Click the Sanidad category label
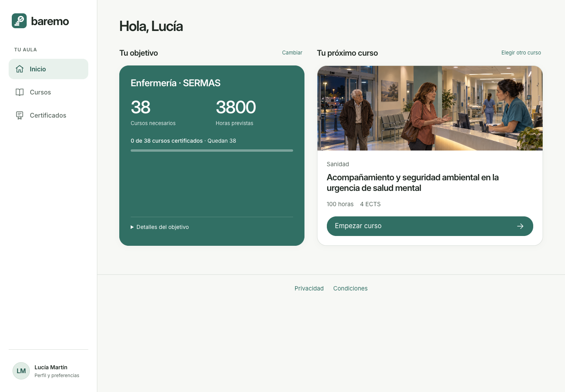This screenshot has width=565, height=392. coord(338,164)
